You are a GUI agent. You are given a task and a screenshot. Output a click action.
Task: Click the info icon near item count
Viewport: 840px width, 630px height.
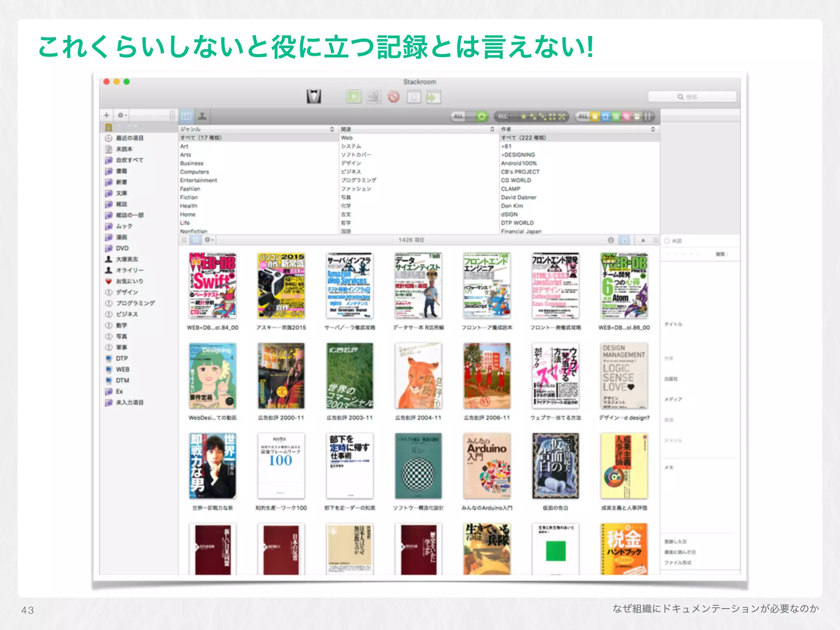(x=611, y=240)
